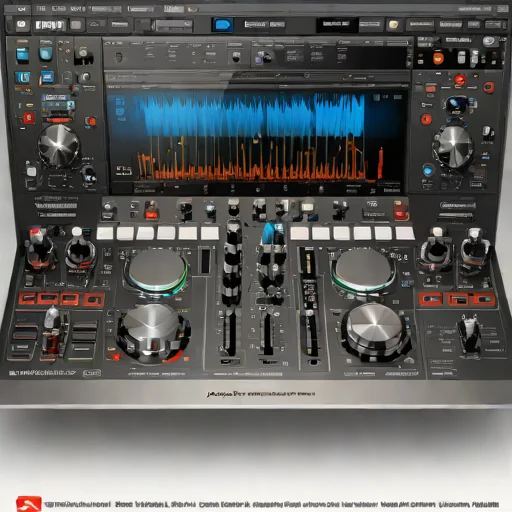512x512 pixels.
Task: Click the teal rounded icon in the left panel's top row
Action: pos(46,54)
